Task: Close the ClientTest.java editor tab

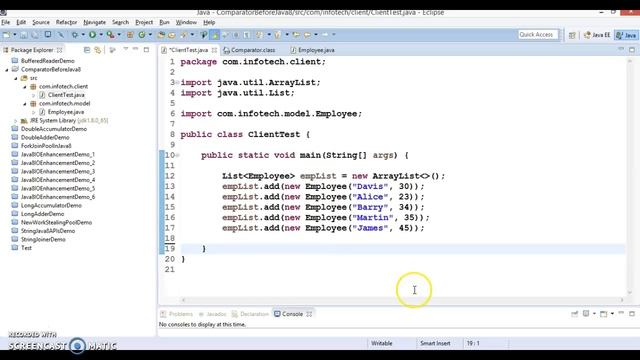Action: tap(214, 50)
